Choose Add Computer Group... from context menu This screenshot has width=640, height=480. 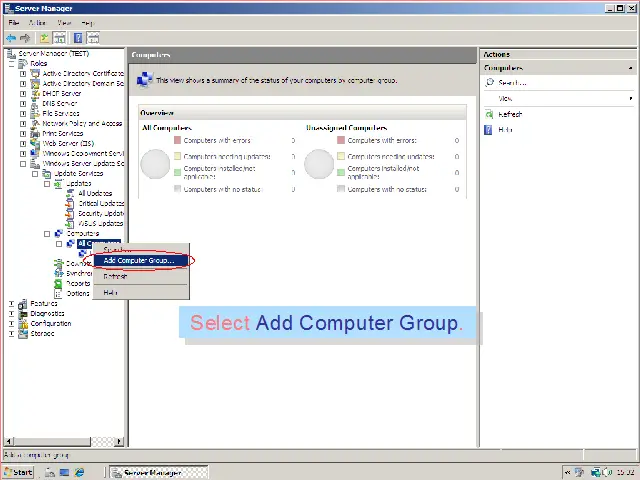pyautogui.click(x=141, y=260)
